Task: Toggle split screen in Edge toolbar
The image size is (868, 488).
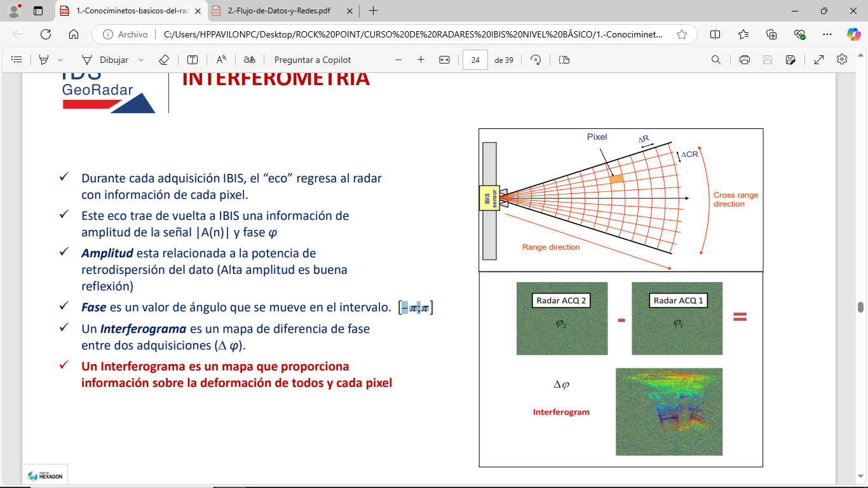Action: pyautogui.click(x=715, y=34)
